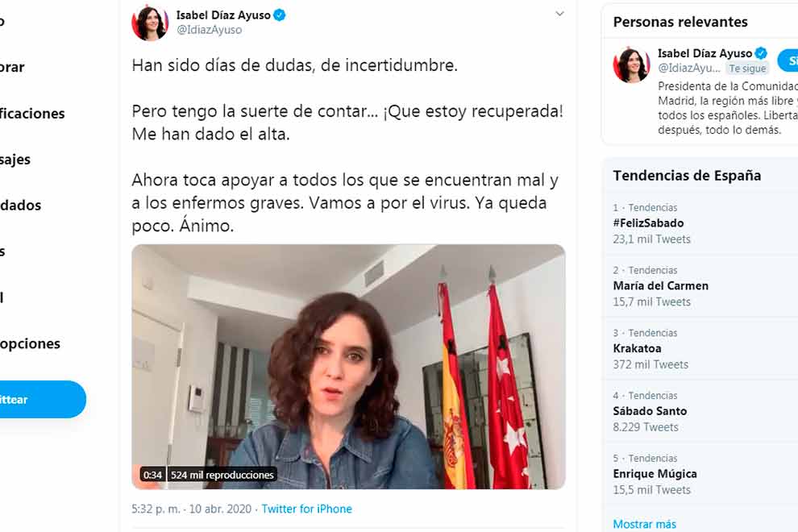Expand trends with Mostrar más

click(644, 524)
